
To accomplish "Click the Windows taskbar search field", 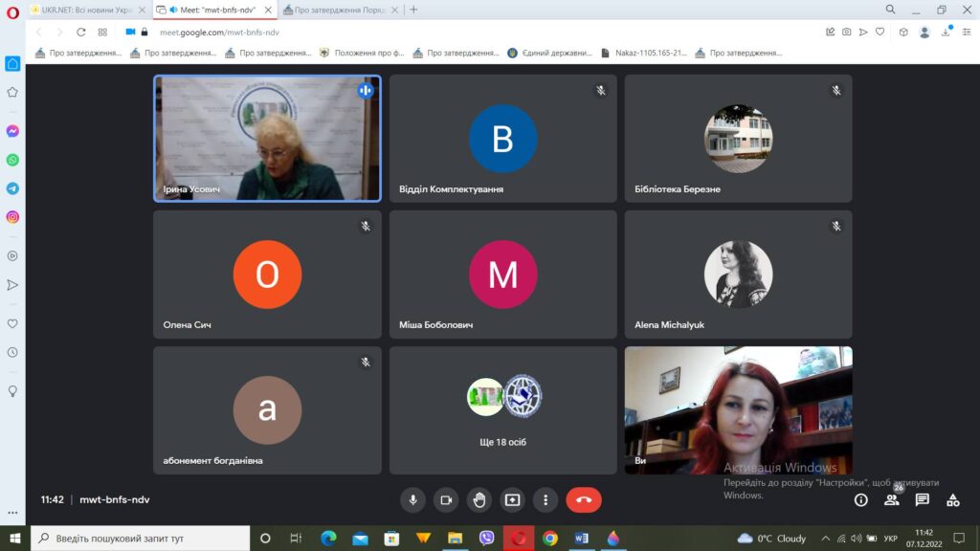I will coord(144,539).
